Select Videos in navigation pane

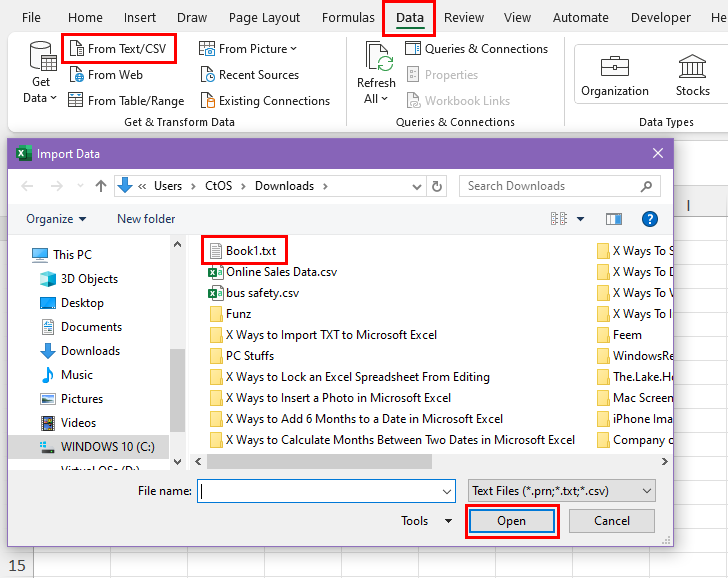68,423
